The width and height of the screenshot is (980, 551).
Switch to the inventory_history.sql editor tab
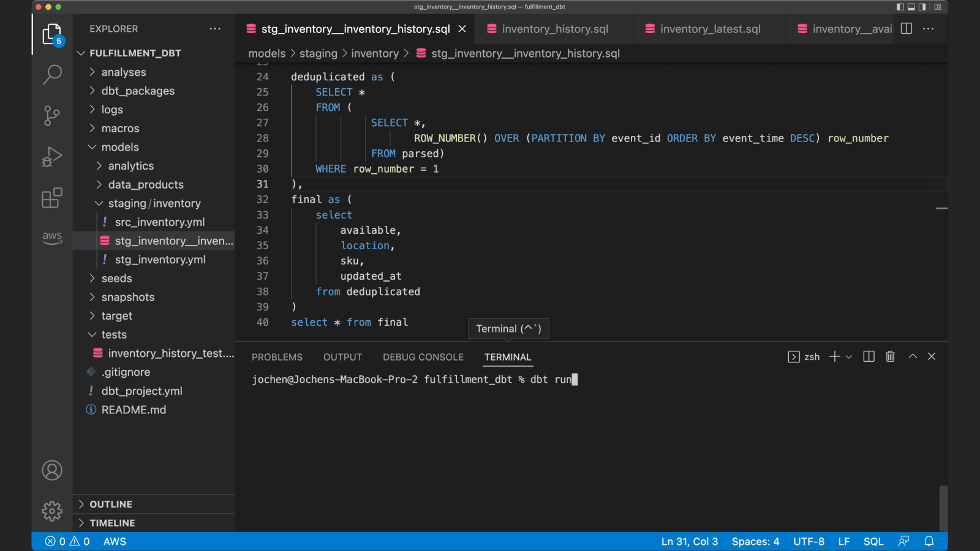(554, 29)
